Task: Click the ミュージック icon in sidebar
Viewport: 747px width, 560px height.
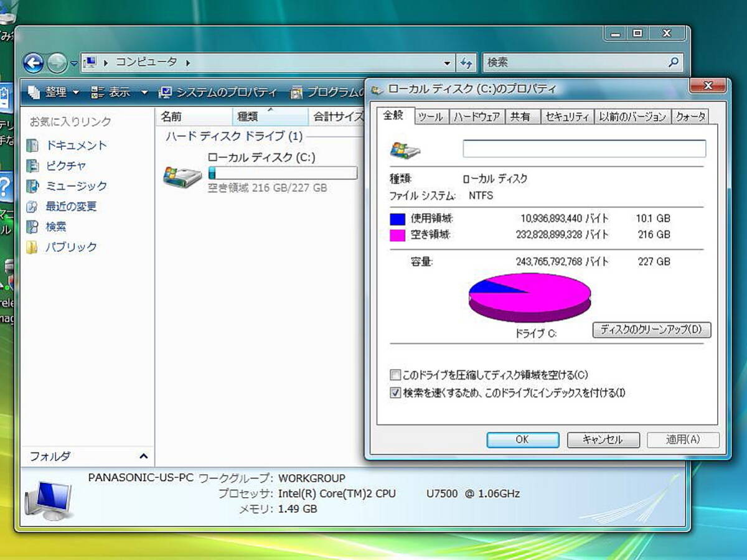Action: click(32, 186)
